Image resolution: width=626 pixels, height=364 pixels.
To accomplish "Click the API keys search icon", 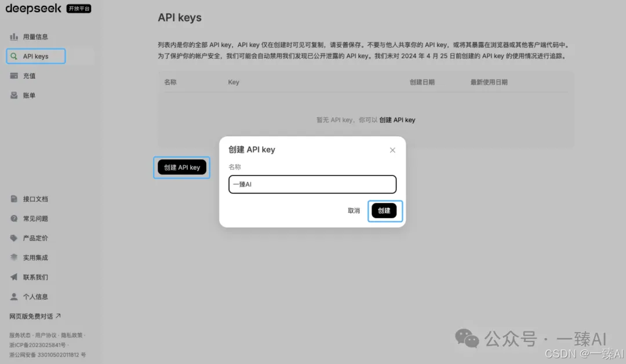I will pos(14,56).
